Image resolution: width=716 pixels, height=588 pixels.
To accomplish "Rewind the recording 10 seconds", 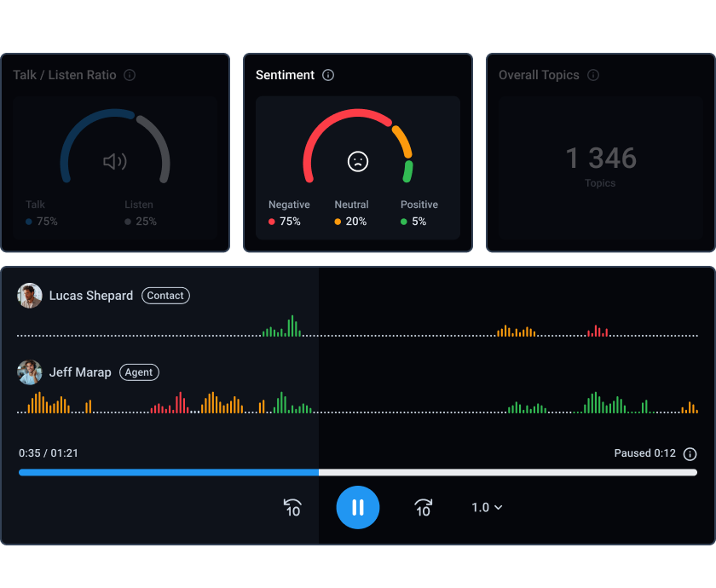I will [x=292, y=508].
